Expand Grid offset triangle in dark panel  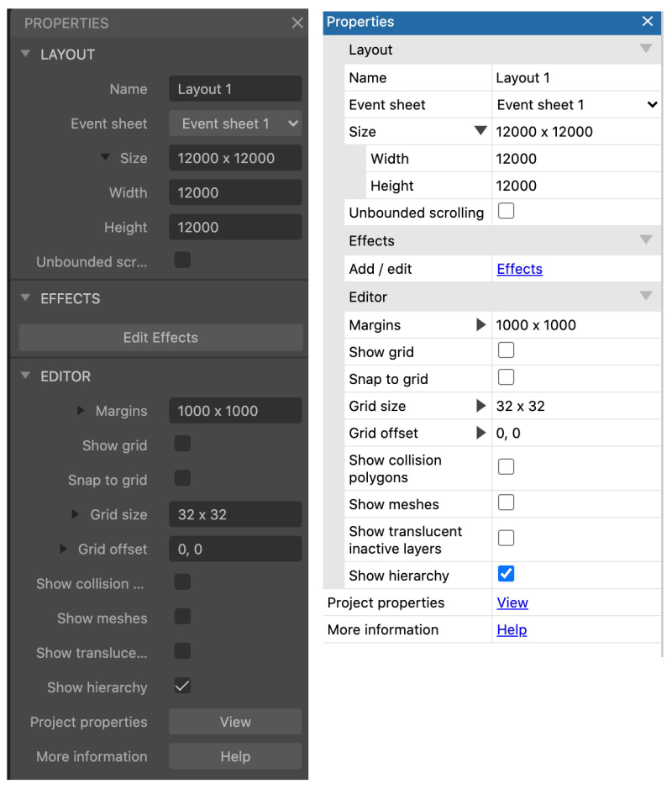click(63, 549)
